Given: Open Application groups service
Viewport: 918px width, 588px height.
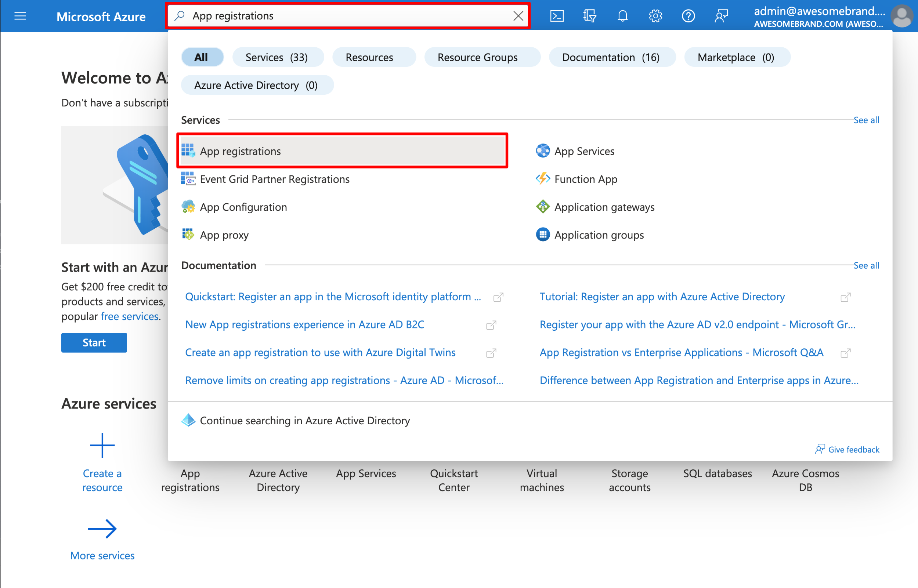Looking at the screenshot, I should click(x=599, y=235).
